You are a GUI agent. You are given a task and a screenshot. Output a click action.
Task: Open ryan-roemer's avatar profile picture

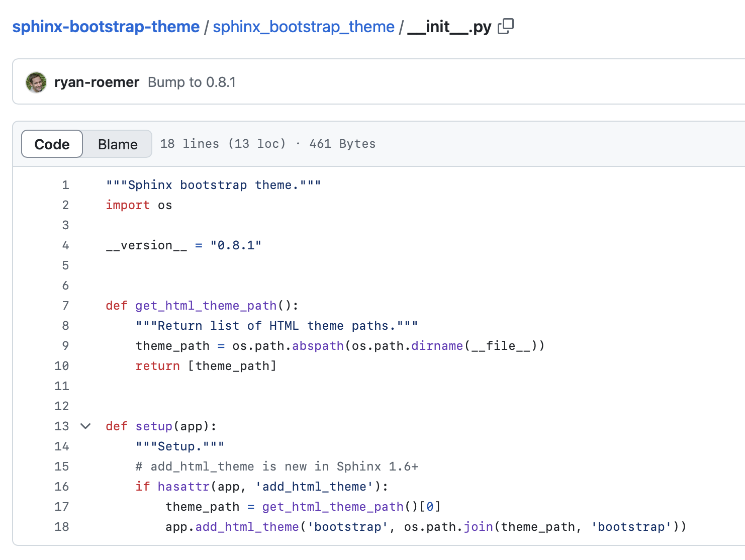click(36, 82)
